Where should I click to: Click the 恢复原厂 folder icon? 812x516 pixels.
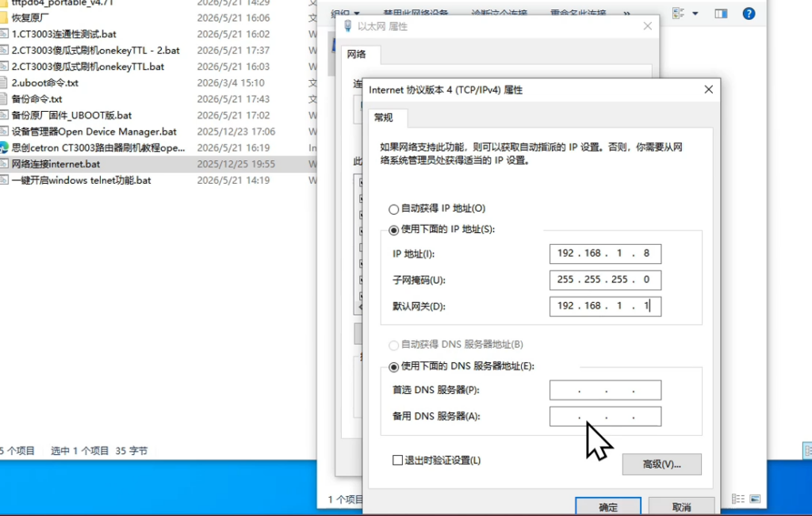(x=4, y=18)
